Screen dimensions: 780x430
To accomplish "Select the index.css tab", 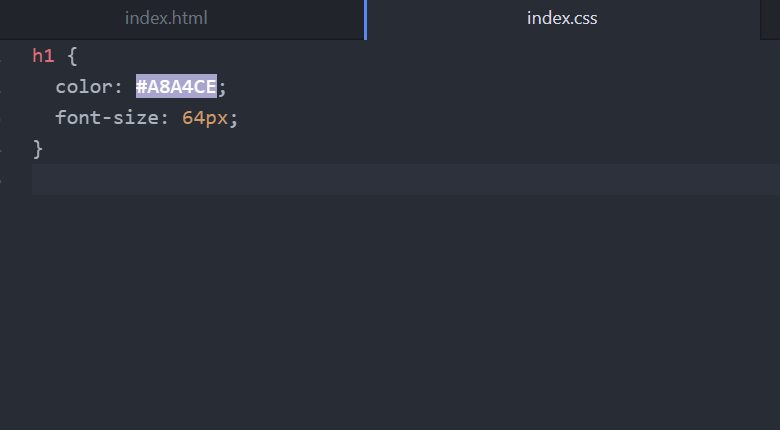I will tap(562, 19).
